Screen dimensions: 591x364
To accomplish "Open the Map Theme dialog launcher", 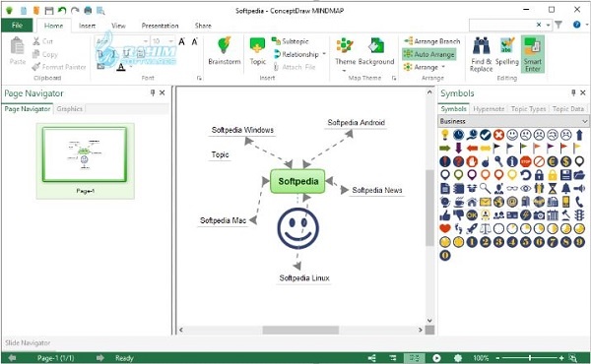I will point(394,79).
